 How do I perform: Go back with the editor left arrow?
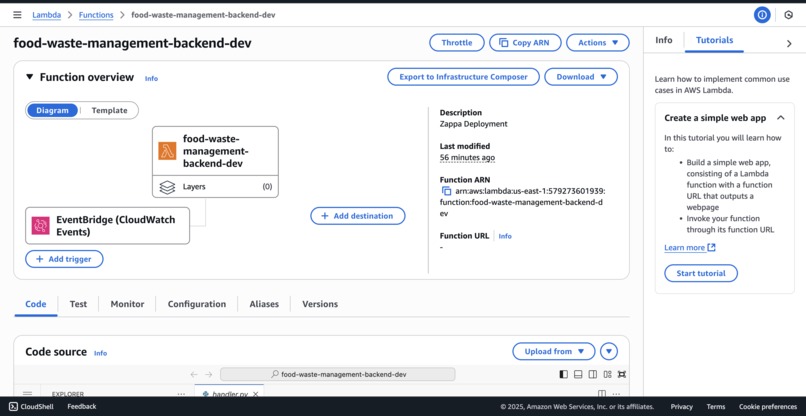point(193,374)
